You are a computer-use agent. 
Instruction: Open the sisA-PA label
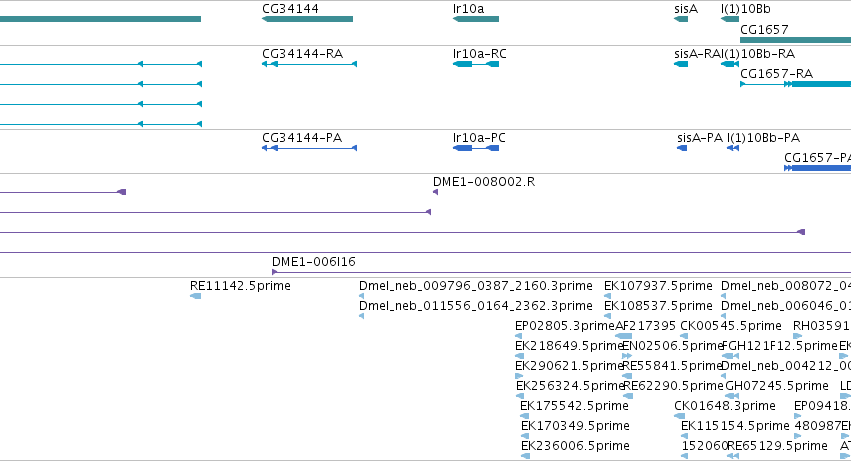(x=700, y=138)
